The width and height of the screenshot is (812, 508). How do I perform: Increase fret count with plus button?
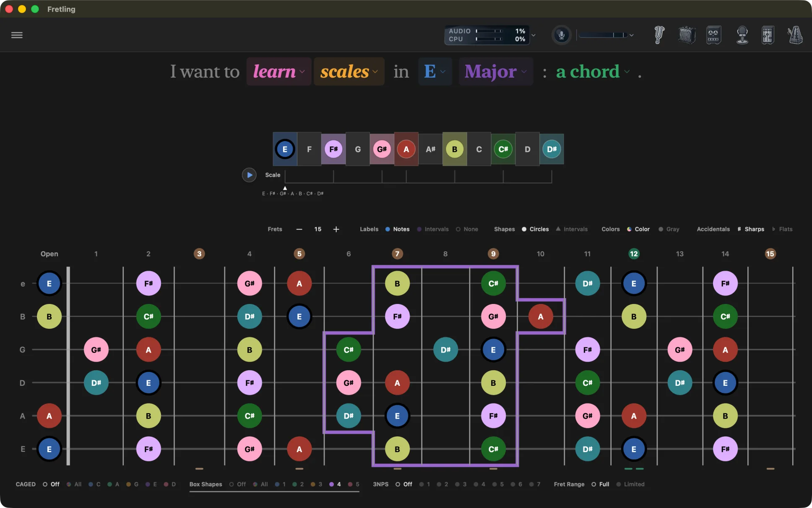tap(336, 229)
